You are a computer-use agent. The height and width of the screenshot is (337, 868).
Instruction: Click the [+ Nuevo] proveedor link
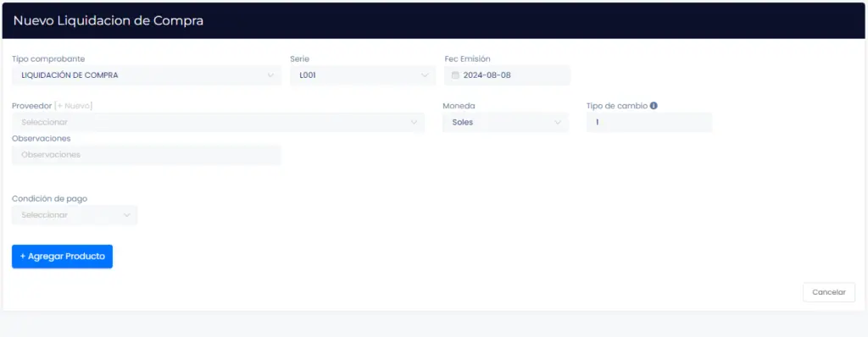(x=74, y=106)
